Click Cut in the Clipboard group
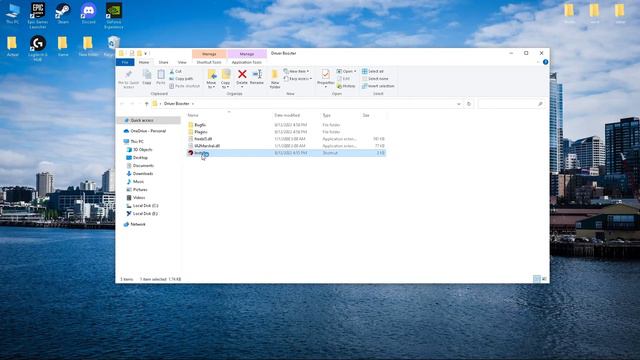The height and width of the screenshot is (360, 640). 176,71
